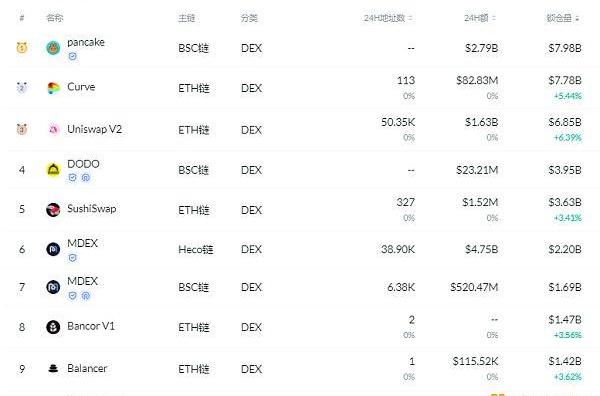Open the Uniswap V2 project link
Viewport: 600px width, 396px height.
pyautogui.click(x=95, y=129)
